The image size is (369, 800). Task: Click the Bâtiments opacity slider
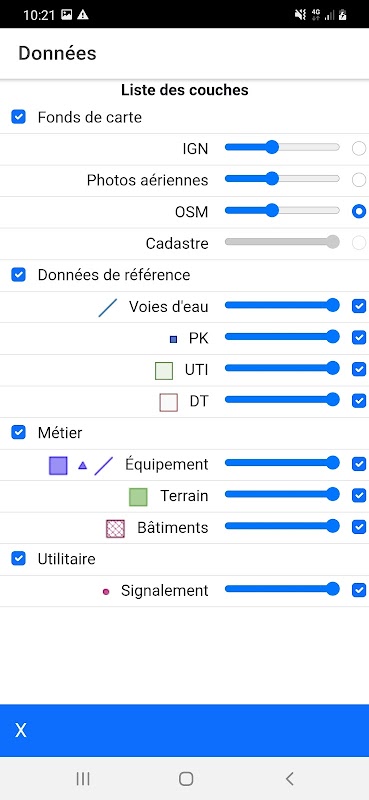tap(282, 526)
